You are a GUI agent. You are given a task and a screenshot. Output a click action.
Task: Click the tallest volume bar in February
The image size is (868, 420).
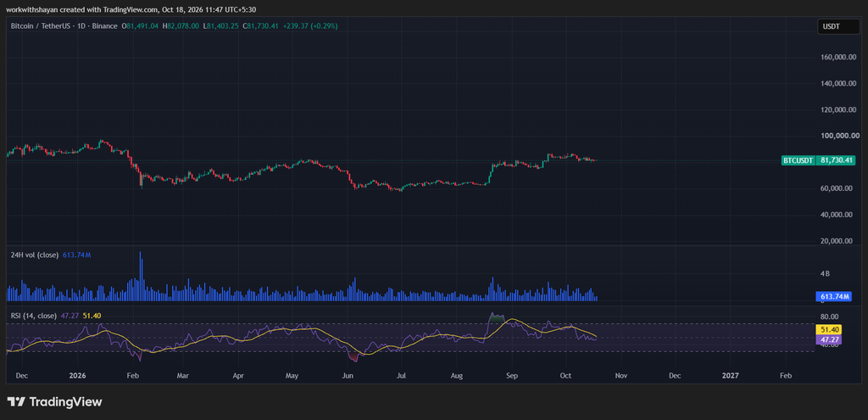point(141,276)
